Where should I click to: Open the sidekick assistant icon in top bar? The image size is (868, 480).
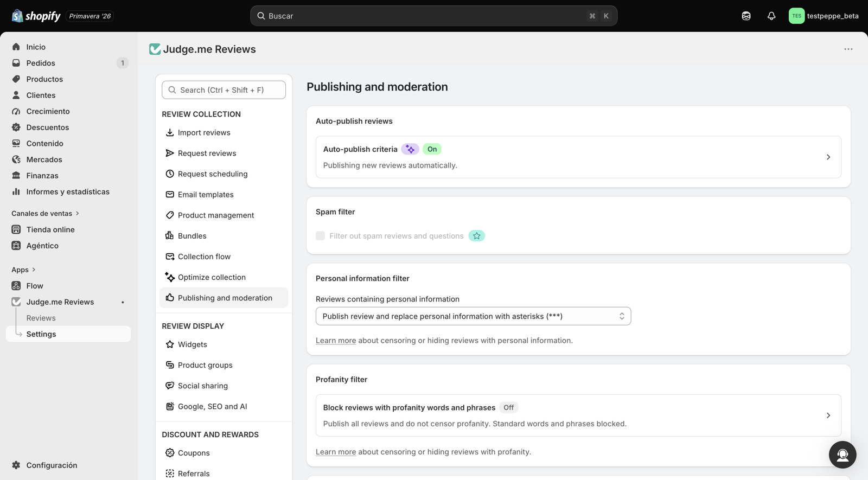[x=746, y=16]
